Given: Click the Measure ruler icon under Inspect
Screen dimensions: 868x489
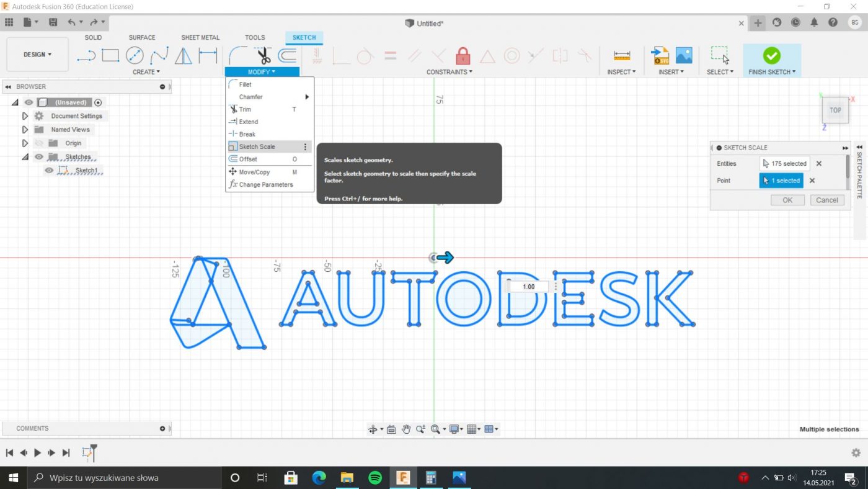Looking at the screenshot, I should 622,56.
